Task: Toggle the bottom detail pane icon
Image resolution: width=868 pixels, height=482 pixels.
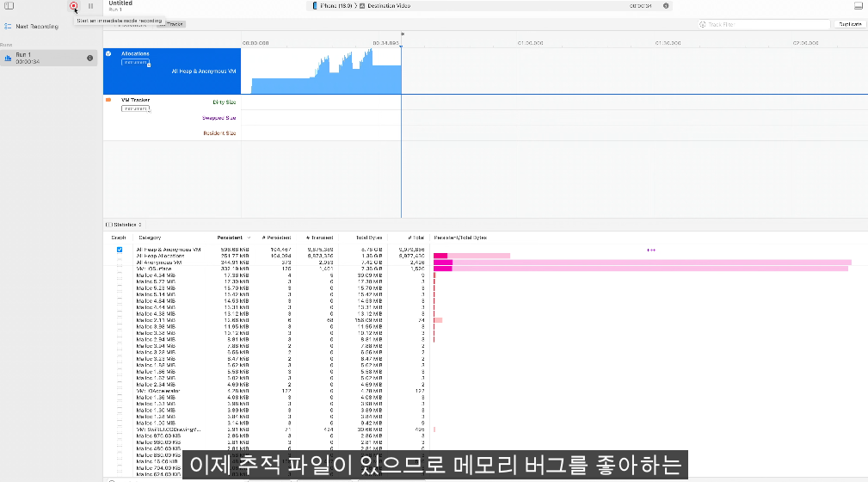Action: pos(858,6)
